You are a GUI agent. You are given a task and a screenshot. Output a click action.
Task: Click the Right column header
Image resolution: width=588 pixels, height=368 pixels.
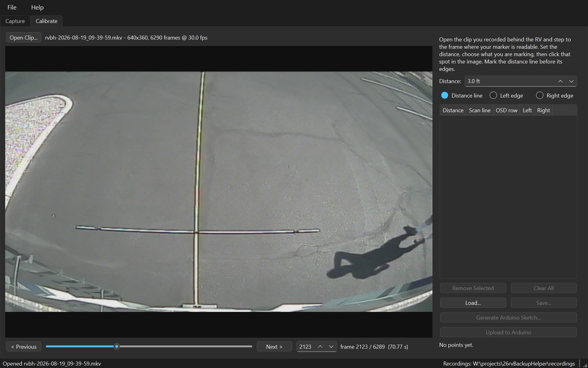[x=543, y=110]
